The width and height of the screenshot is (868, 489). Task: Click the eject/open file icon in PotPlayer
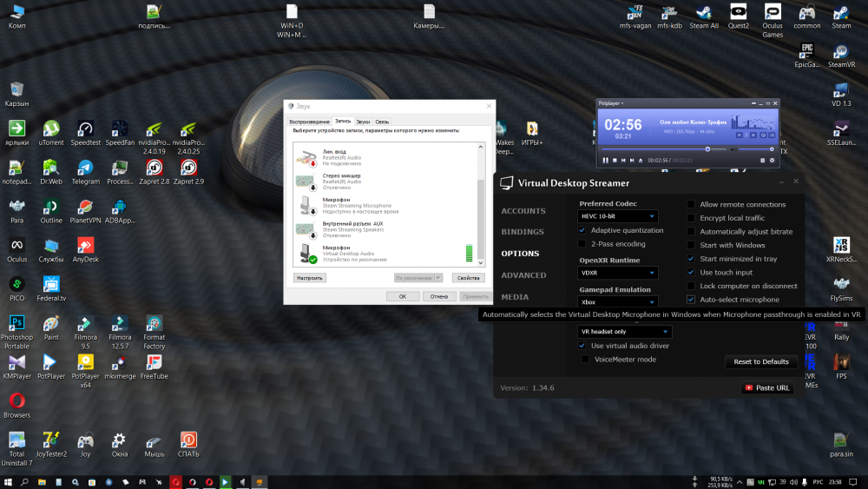[x=641, y=161]
